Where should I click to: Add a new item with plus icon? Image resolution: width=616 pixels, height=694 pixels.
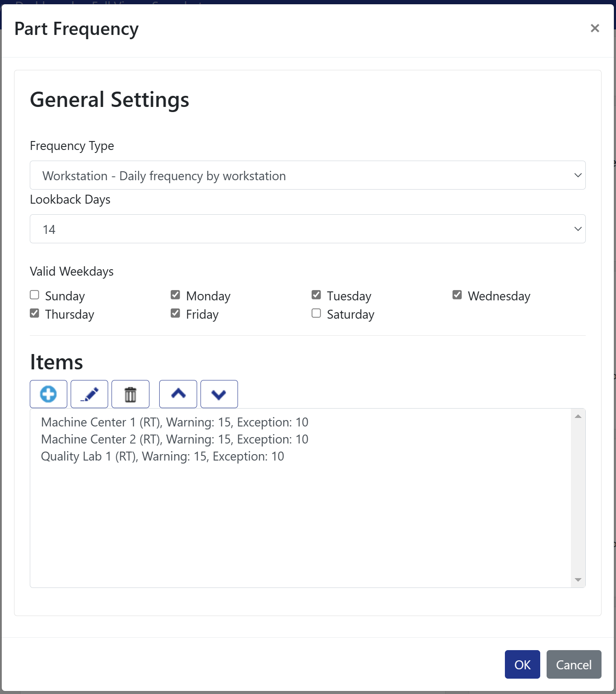click(49, 394)
